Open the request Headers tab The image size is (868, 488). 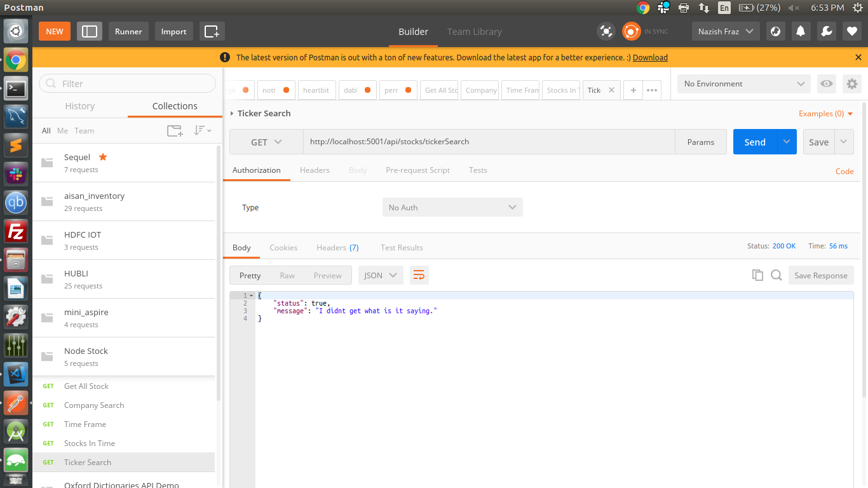pyautogui.click(x=315, y=170)
